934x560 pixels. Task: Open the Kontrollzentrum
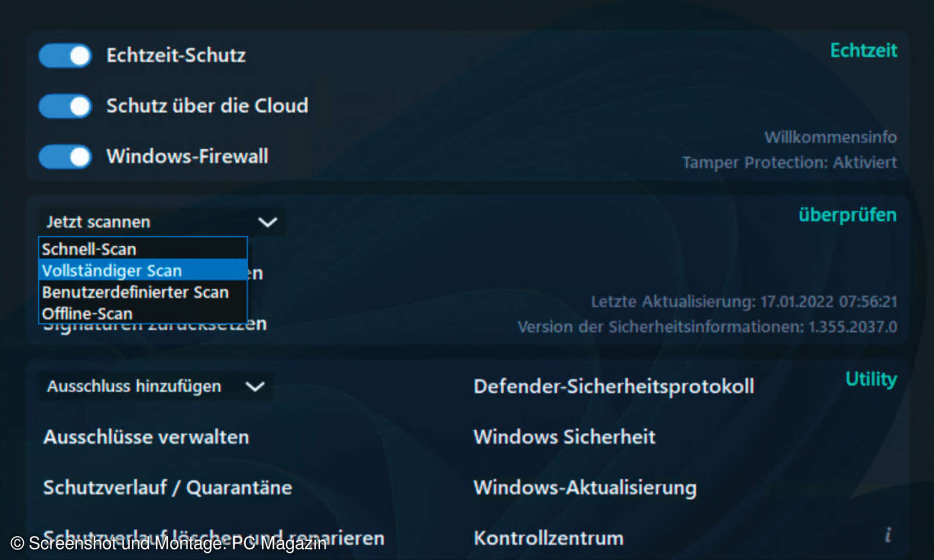tap(548, 537)
